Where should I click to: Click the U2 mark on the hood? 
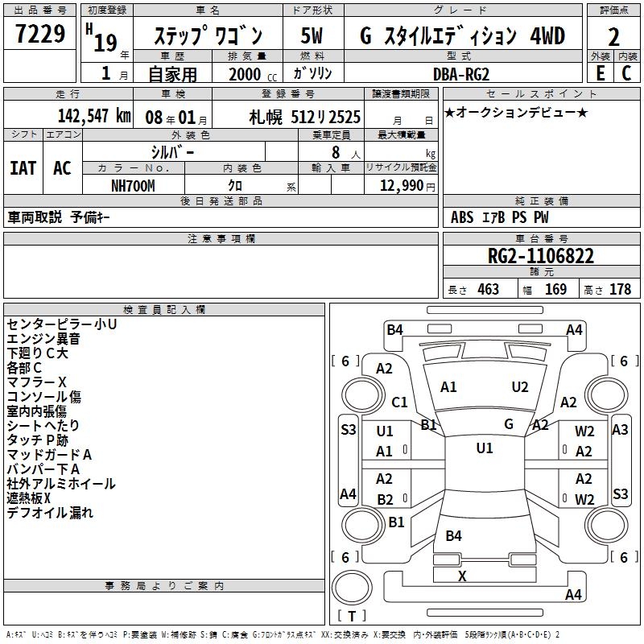(x=520, y=387)
